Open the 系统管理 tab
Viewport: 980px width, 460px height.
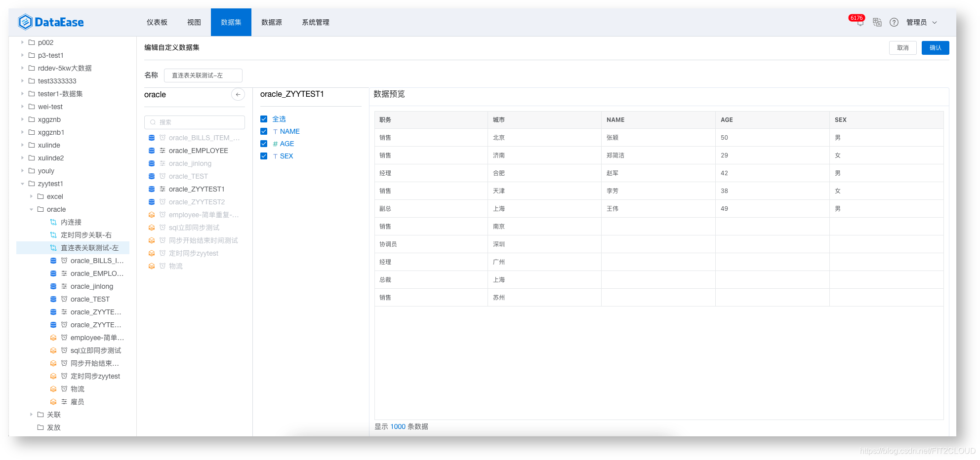(316, 22)
